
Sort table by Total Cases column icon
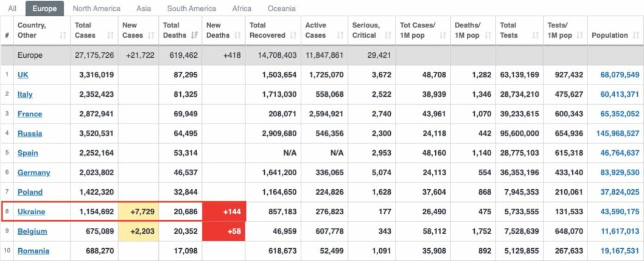[111, 35]
